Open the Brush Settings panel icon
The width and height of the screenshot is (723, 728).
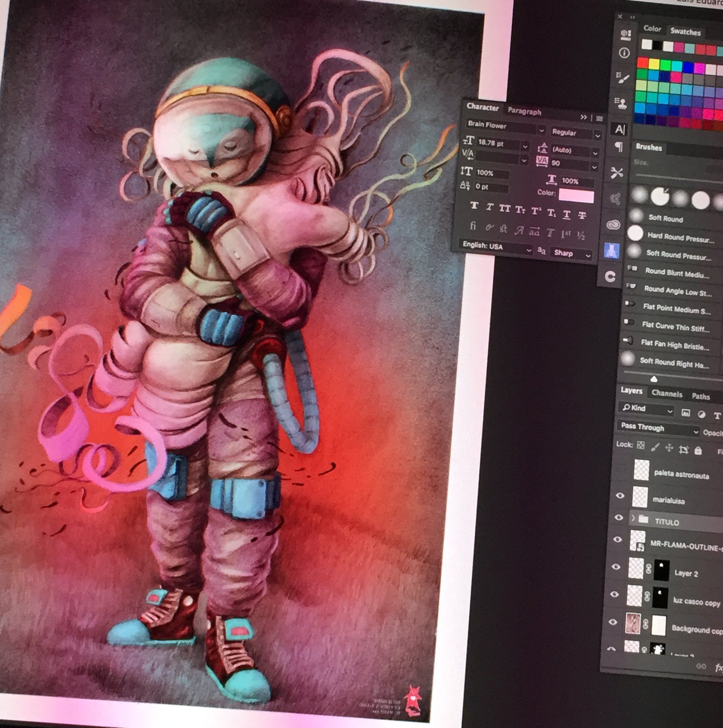(x=623, y=78)
